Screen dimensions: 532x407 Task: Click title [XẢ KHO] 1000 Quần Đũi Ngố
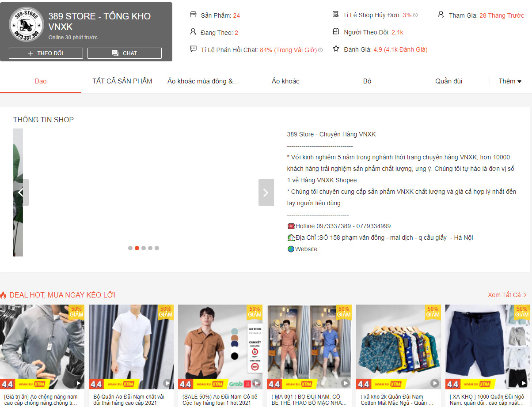pos(487,400)
